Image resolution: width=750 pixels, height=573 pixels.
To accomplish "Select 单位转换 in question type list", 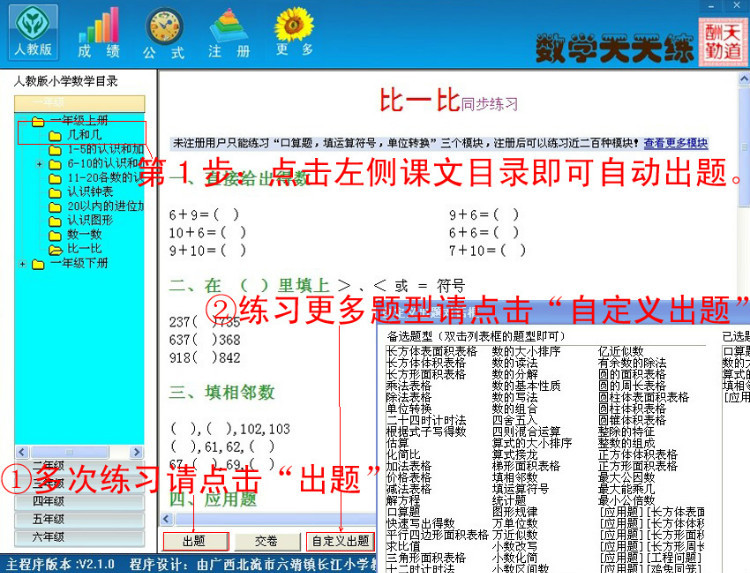I will 409,409.
